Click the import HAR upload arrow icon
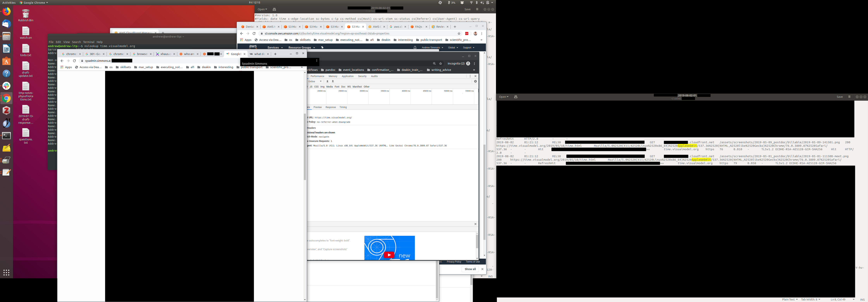The height and width of the screenshot is (302, 868). coord(327,82)
